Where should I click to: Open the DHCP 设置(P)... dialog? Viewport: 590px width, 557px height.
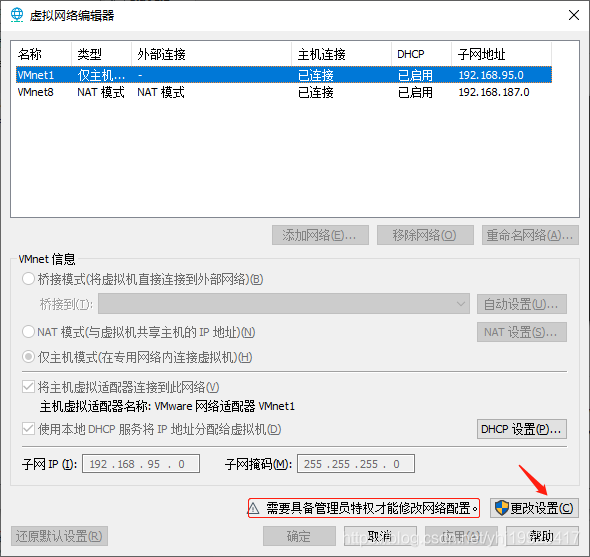point(522,429)
